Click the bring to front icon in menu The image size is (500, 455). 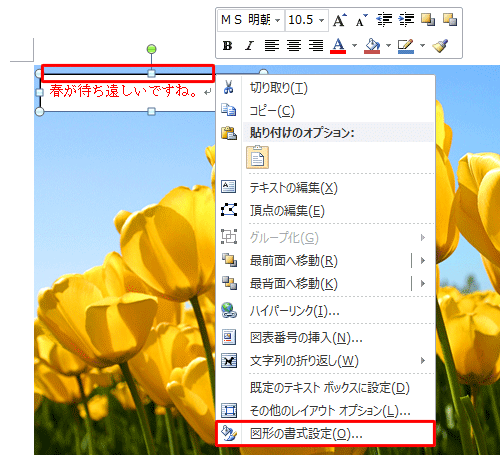pos(229,260)
